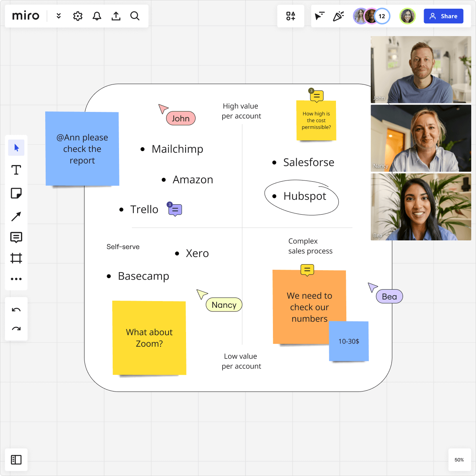Click the Undo arrow
476x476 pixels.
(x=16, y=310)
